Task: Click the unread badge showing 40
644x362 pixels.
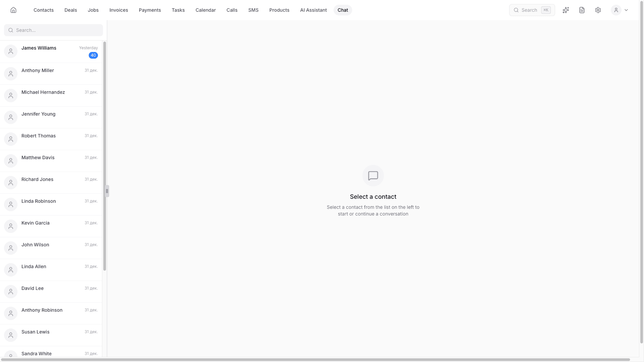Action: (x=93, y=55)
